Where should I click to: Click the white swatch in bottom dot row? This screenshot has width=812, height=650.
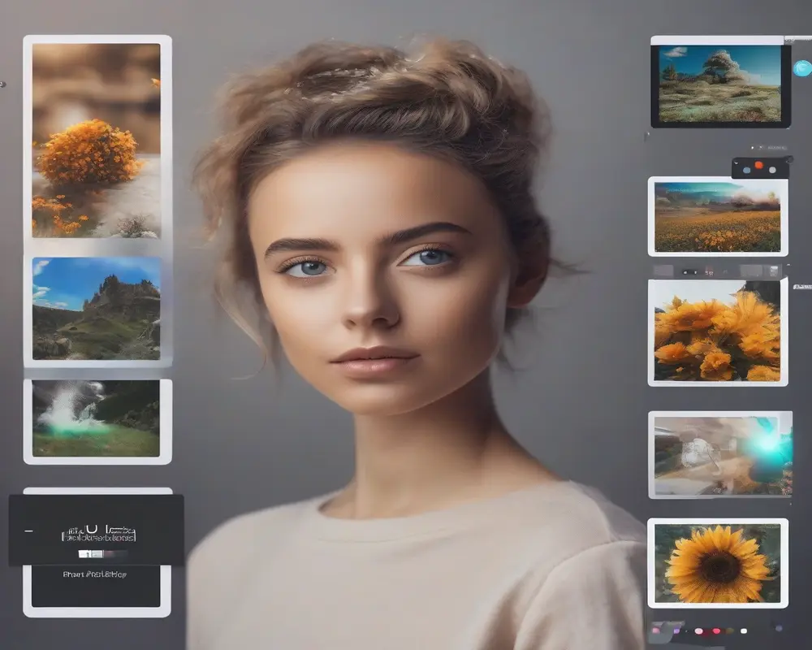(744, 630)
